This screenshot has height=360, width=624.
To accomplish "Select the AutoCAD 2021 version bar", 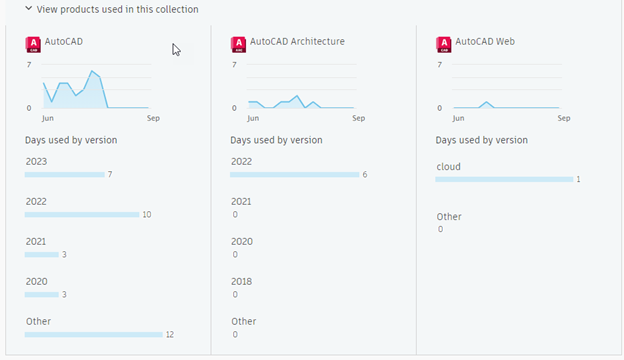I will 42,255.
